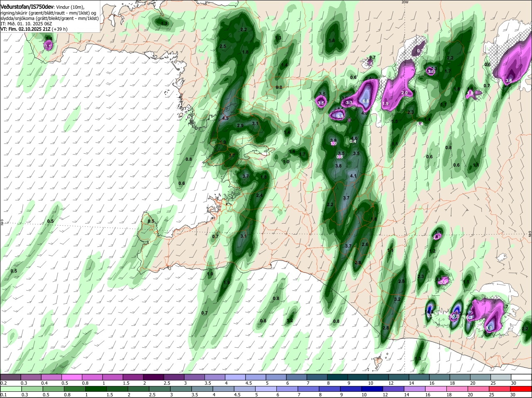532x398 pixels.
Task: Click the white 6.8 value on the blue-purple patch
Action: (366, 101)
